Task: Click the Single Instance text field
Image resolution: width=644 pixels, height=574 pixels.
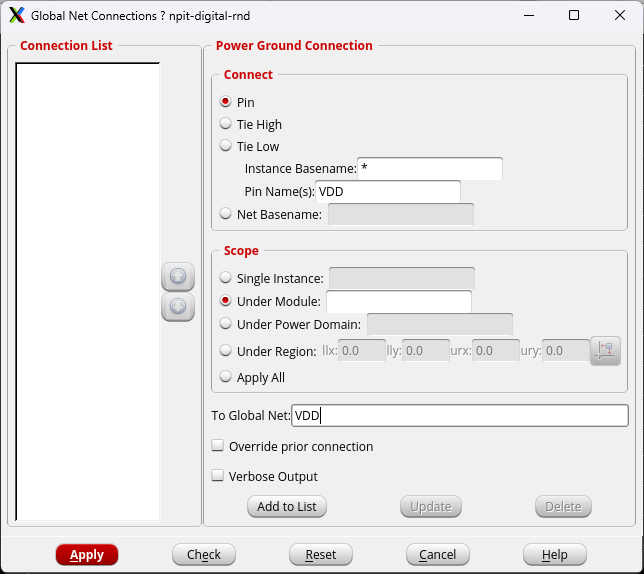Action: pyautogui.click(x=402, y=278)
